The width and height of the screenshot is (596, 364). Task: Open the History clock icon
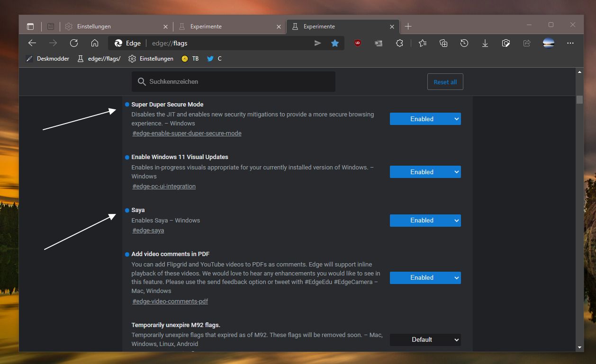[464, 43]
